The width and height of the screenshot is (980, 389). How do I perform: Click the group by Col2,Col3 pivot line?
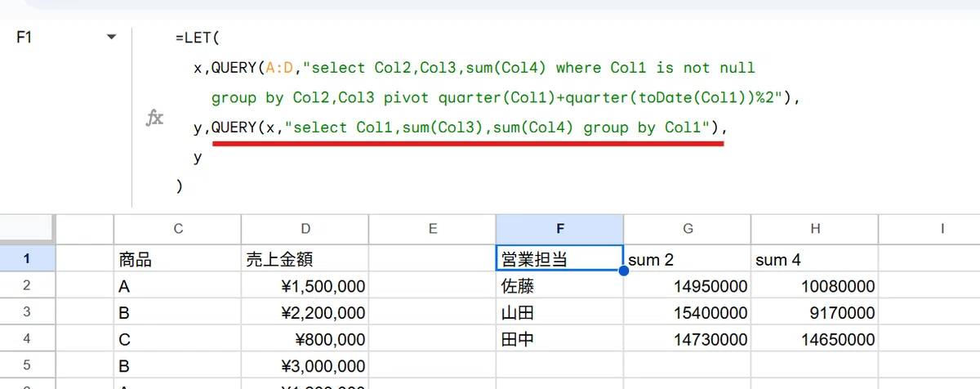pyautogui.click(x=504, y=98)
